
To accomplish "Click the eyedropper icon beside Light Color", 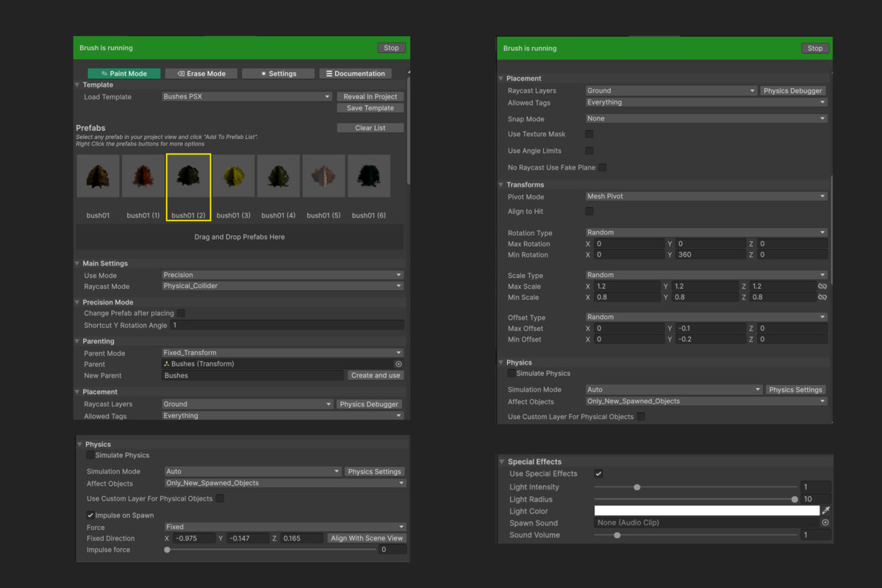I will (x=824, y=510).
